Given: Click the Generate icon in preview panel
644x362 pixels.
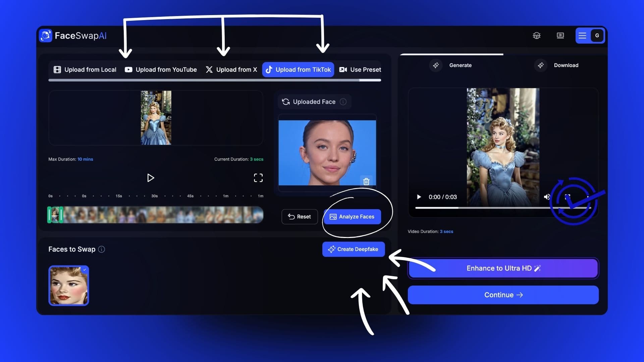Looking at the screenshot, I should (x=436, y=65).
